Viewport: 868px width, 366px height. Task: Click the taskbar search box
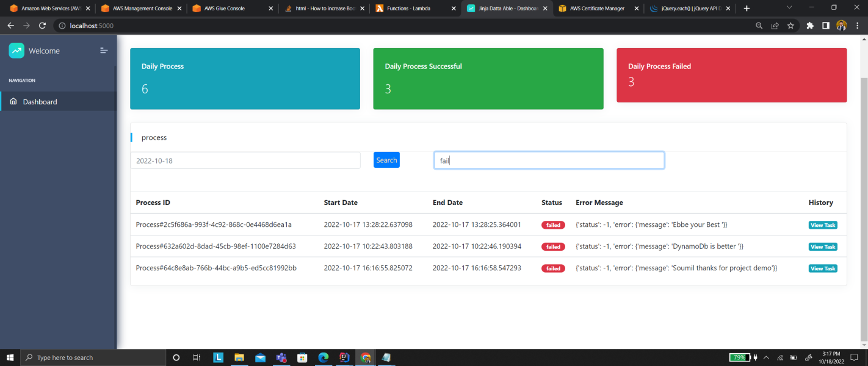93,357
